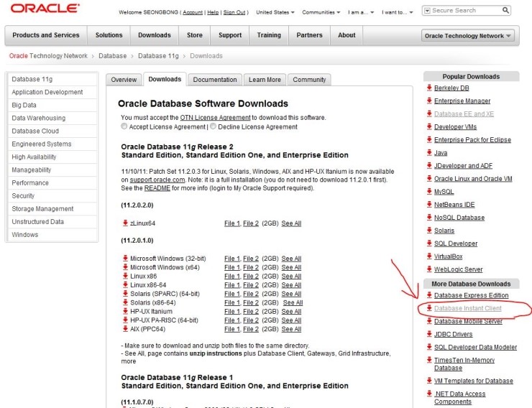This screenshot has width=532, height=408.
Task: Click download icon beside Database Instant Client
Action: point(429,308)
